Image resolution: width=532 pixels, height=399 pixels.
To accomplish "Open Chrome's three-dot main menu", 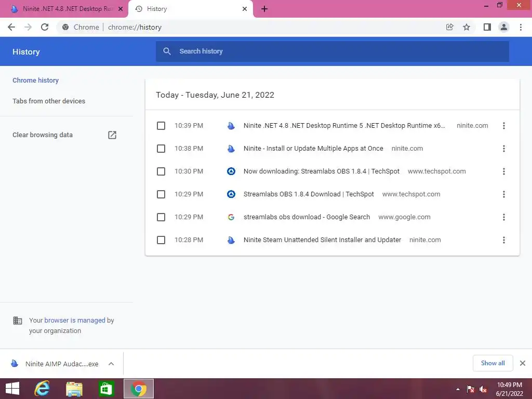I will [521, 27].
